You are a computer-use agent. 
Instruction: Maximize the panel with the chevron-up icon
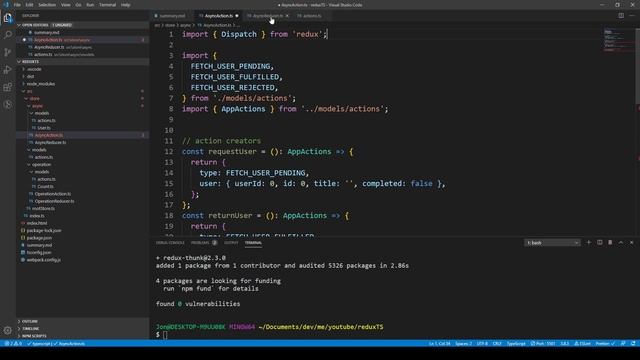click(x=621, y=242)
